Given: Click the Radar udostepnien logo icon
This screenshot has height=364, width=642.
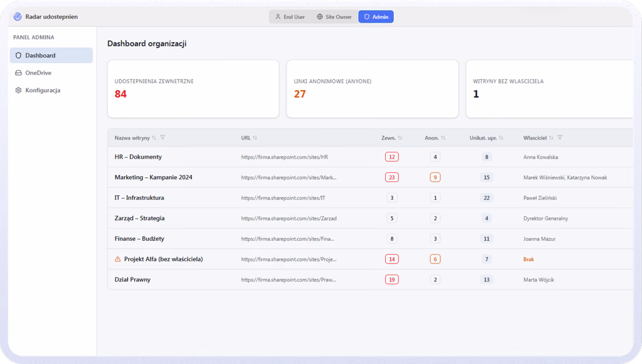Looking at the screenshot, I should pos(18,17).
